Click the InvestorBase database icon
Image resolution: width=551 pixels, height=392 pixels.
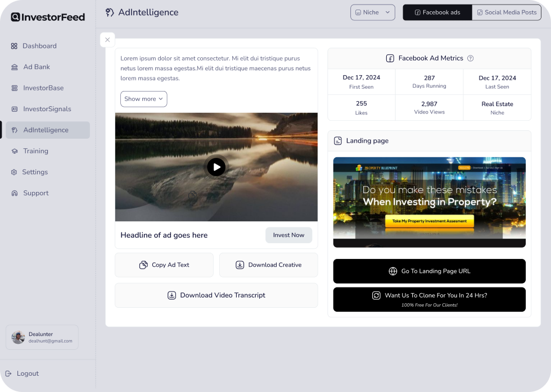coord(14,88)
